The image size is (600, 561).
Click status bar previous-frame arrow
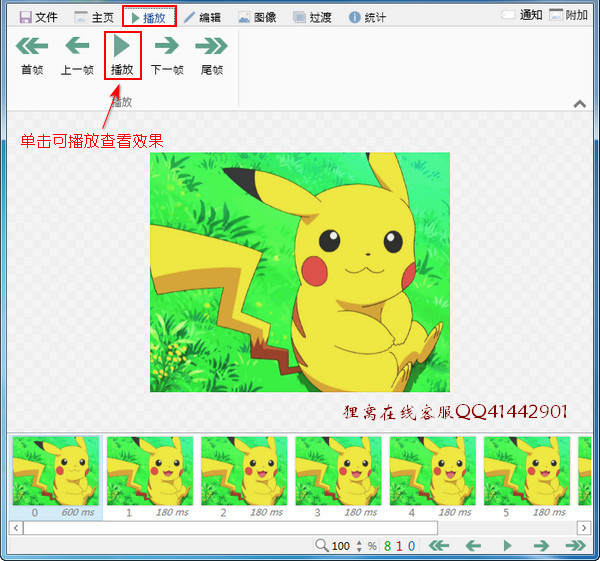(x=473, y=545)
